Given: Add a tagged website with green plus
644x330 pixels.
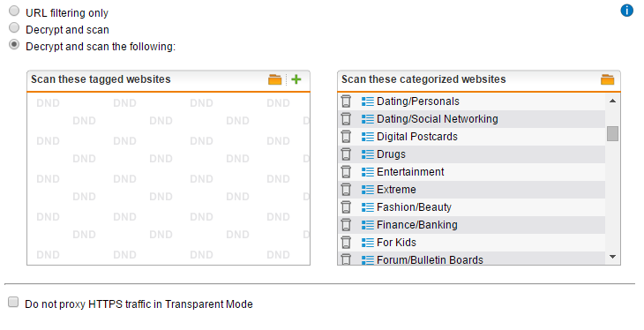Looking at the screenshot, I should point(296,79).
